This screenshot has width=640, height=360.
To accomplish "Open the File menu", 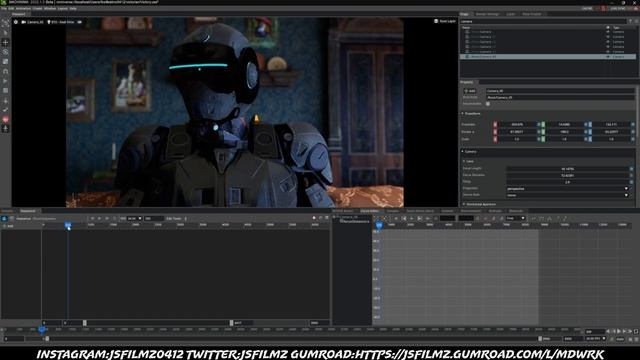I will point(4,8).
